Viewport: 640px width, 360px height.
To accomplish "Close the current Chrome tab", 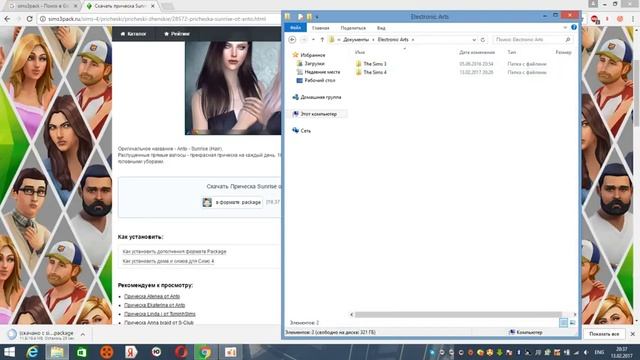I will click(153, 6).
